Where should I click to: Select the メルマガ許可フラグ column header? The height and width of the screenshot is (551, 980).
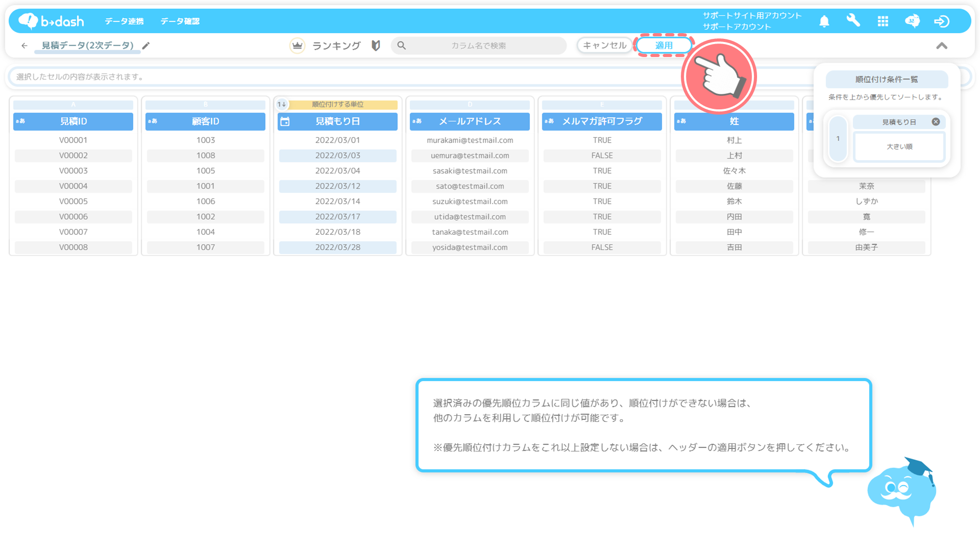(x=601, y=121)
